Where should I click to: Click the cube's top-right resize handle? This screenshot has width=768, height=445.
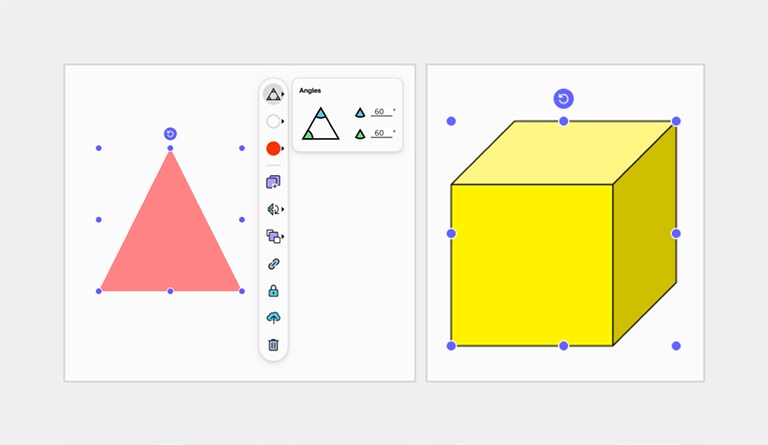coord(676,121)
